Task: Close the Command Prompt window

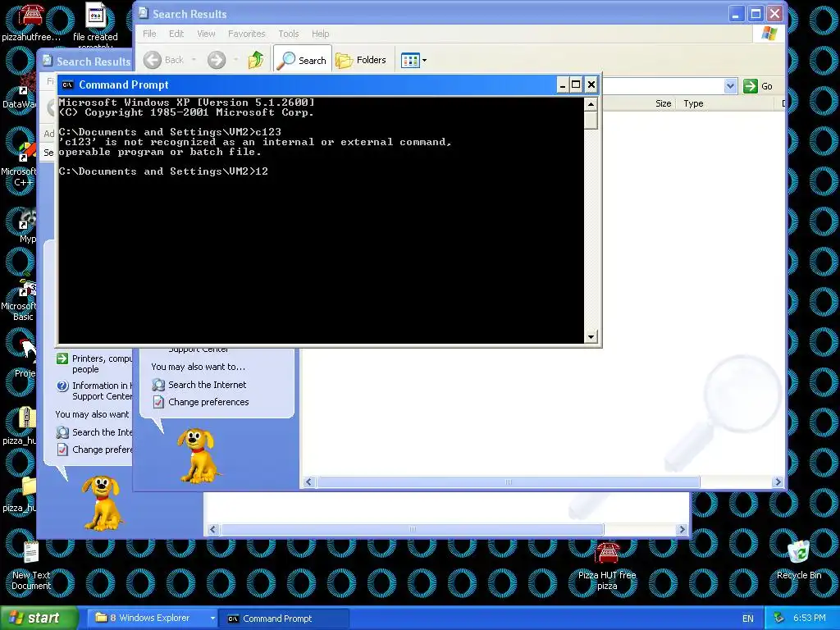Action: (591, 84)
